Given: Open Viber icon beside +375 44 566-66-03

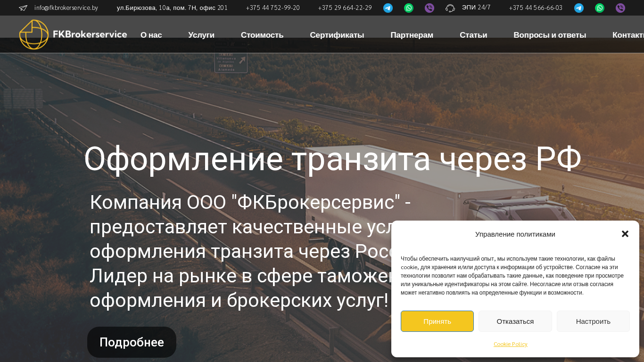Looking at the screenshot, I should [x=620, y=8].
